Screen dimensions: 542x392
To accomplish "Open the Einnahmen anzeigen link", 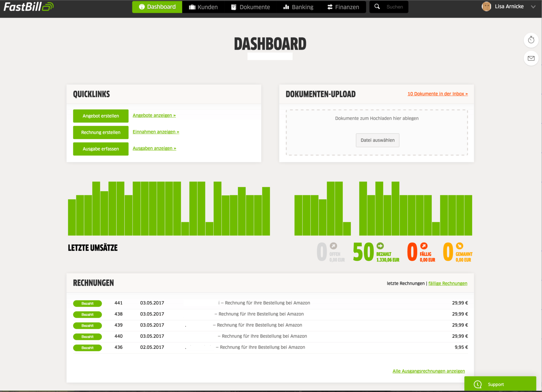I will click(x=156, y=132).
